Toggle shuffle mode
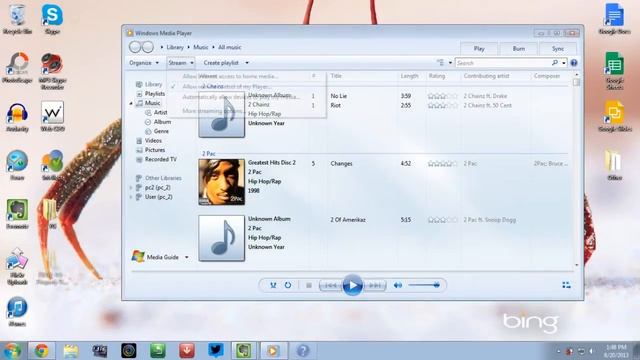This screenshot has height=360, width=640. pos(273,285)
